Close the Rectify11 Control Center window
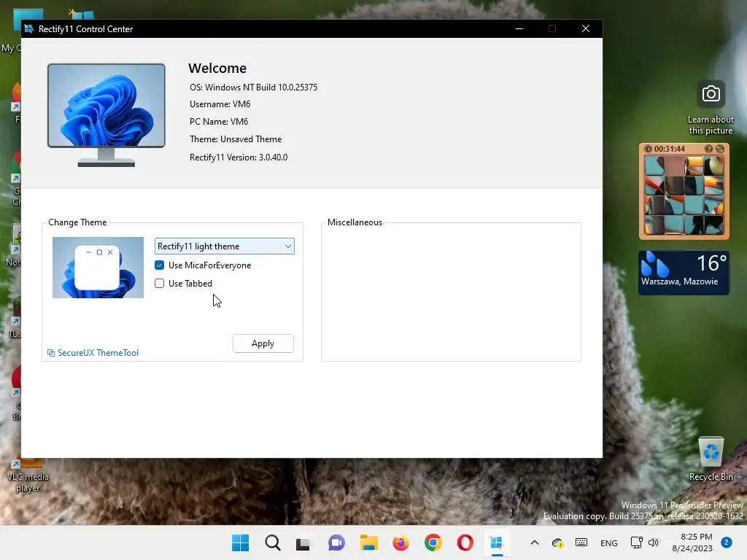 pos(586,28)
